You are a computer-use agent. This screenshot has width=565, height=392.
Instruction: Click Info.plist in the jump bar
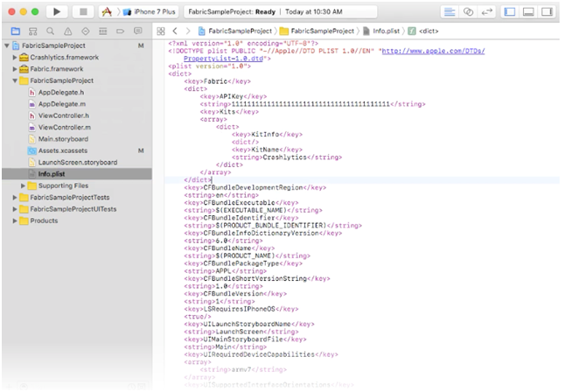381,31
